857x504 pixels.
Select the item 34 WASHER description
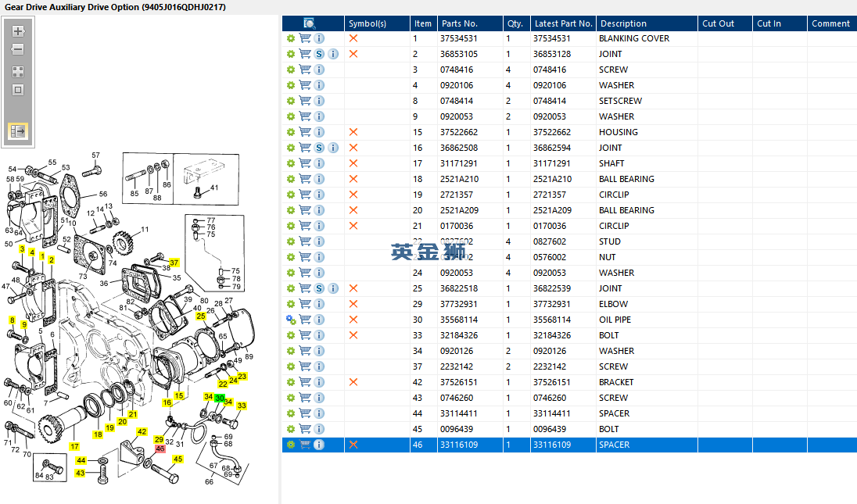[616, 351]
